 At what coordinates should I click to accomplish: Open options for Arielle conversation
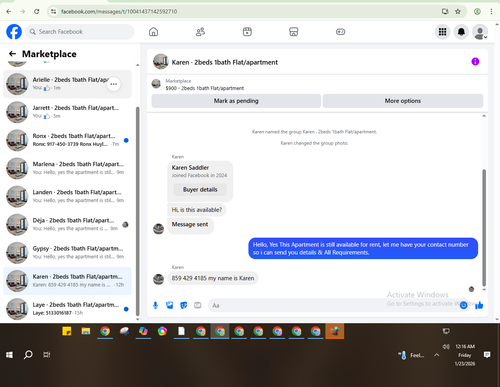[114, 84]
